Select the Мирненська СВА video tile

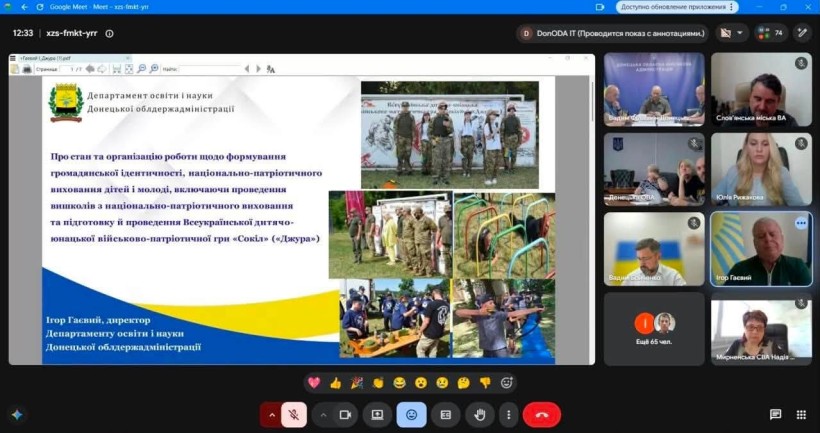click(x=761, y=329)
